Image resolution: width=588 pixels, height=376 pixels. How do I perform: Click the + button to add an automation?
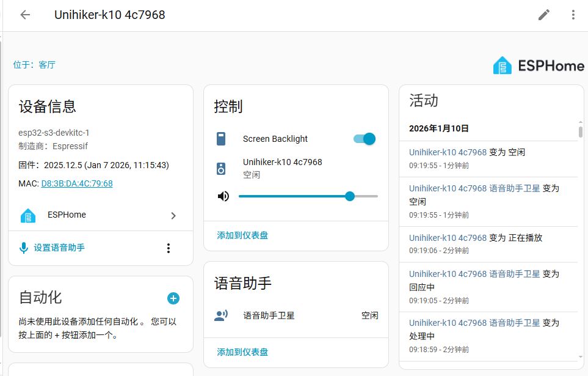pos(173,298)
